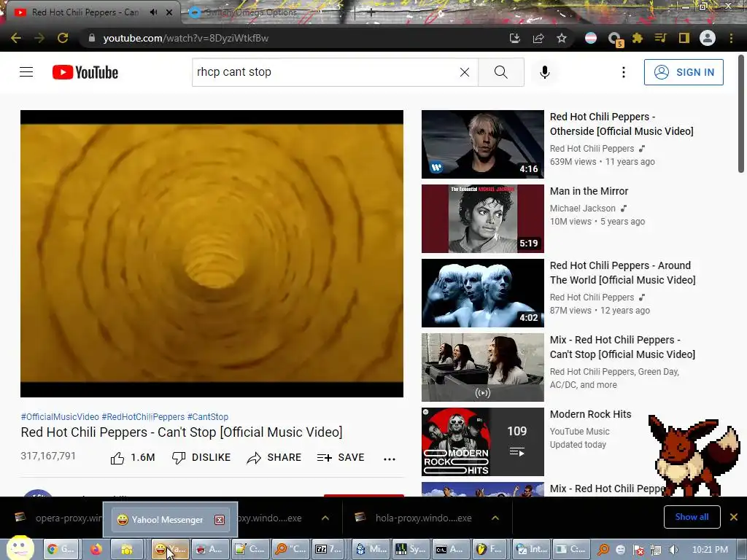The width and height of the screenshot is (747, 560).
Task: Go back with the browser back arrow
Action: coord(16,38)
